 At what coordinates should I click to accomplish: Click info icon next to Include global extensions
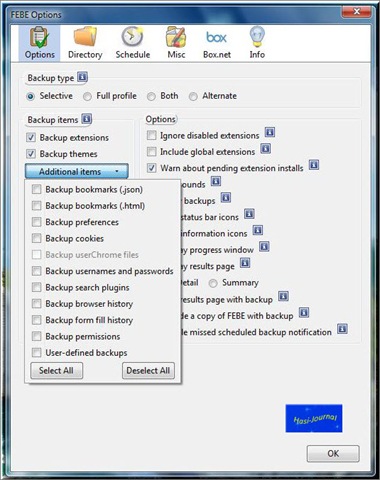point(265,149)
